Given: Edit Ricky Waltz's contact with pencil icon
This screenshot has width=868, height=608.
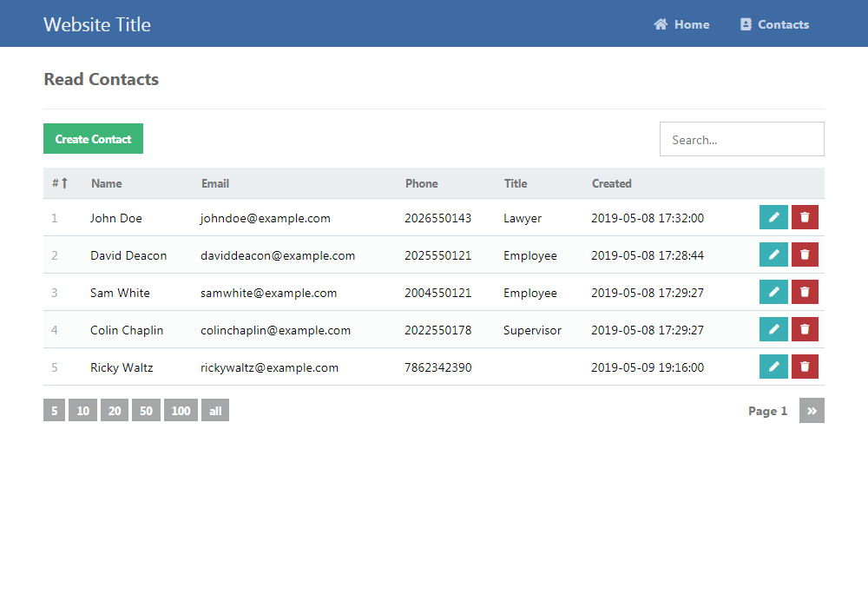Looking at the screenshot, I should pyautogui.click(x=773, y=367).
